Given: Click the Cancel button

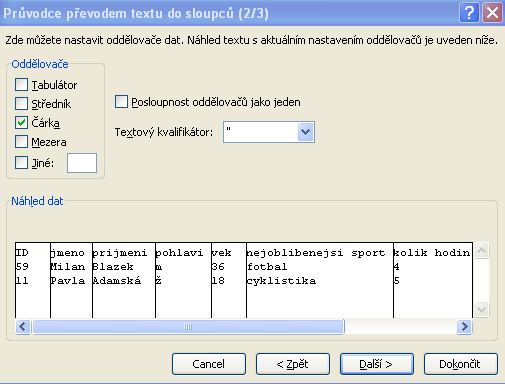Looking at the screenshot, I should [x=209, y=364].
